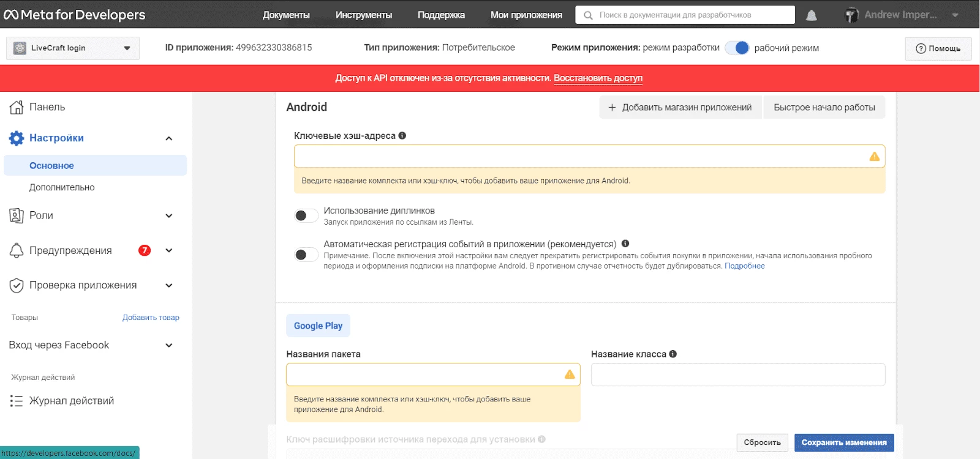This screenshot has width=980, height=459.
Task: Open the LiveCraft login app selector
Action: tap(73, 48)
